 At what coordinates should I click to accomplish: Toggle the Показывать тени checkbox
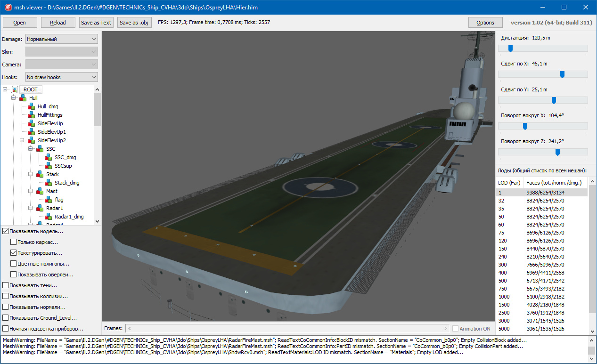5,285
